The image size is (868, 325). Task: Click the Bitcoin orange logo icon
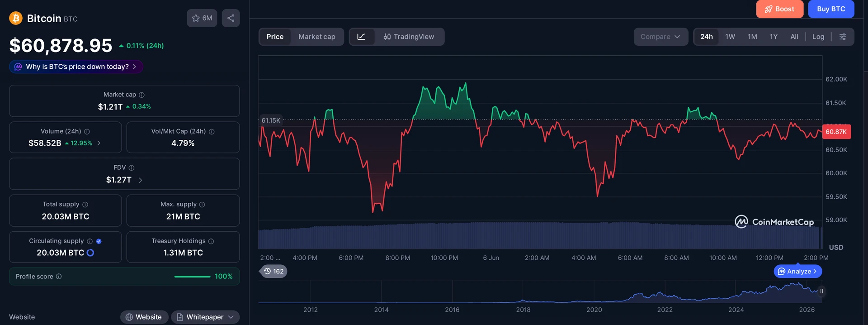(x=16, y=18)
